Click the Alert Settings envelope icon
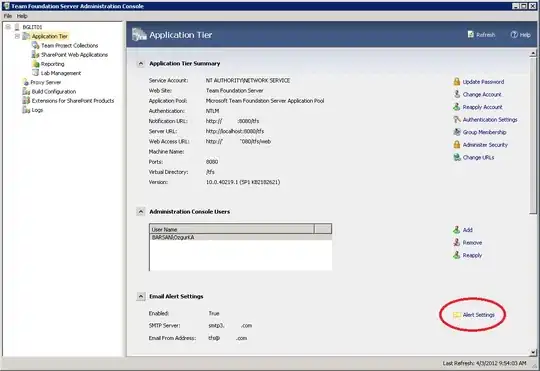540x371 pixels. click(x=457, y=315)
